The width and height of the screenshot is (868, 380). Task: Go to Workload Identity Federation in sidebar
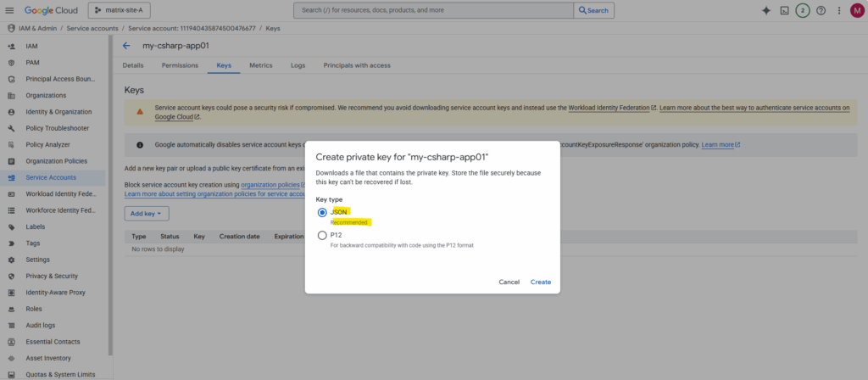point(62,193)
